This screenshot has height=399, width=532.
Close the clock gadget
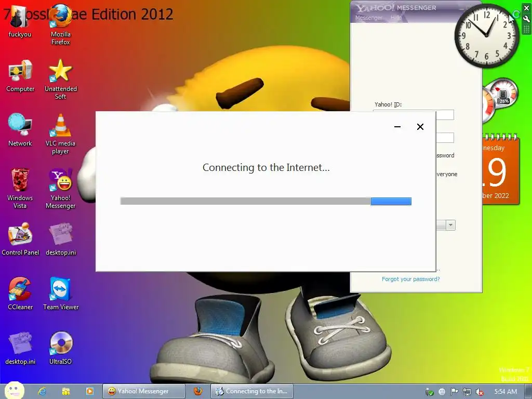click(x=527, y=8)
